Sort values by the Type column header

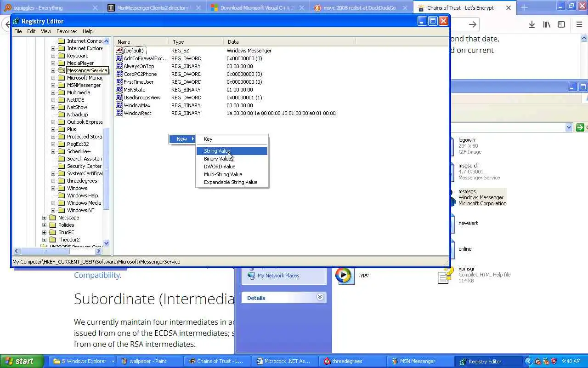tap(196, 42)
